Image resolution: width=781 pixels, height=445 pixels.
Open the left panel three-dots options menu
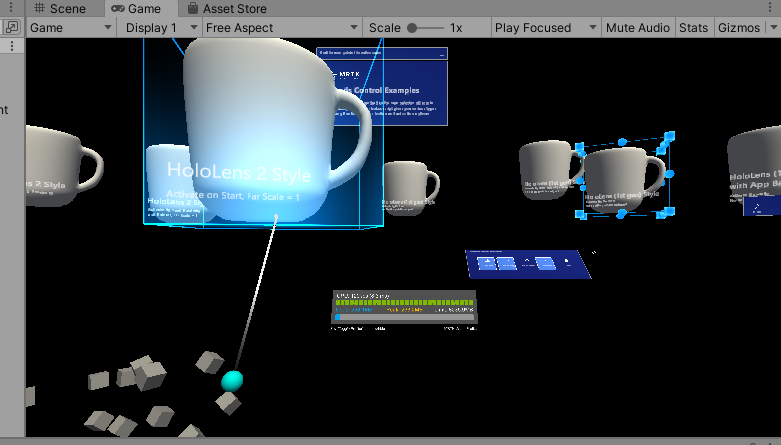pyautogui.click(x=11, y=7)
